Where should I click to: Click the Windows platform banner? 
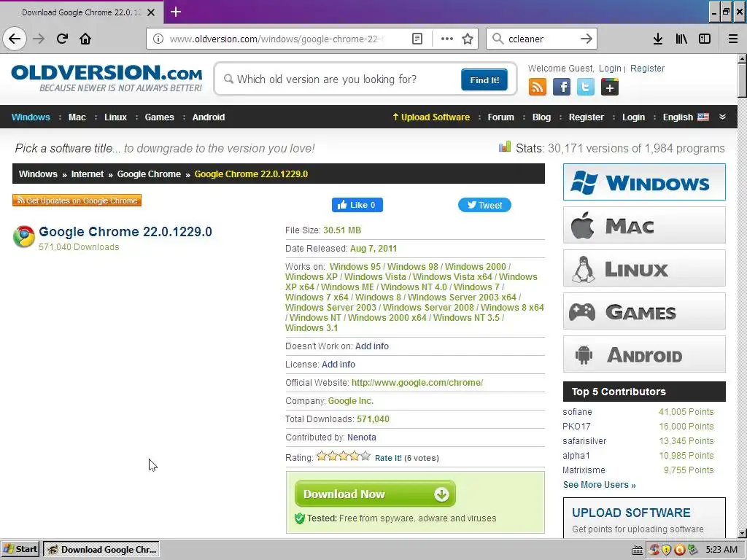(644, 182)
